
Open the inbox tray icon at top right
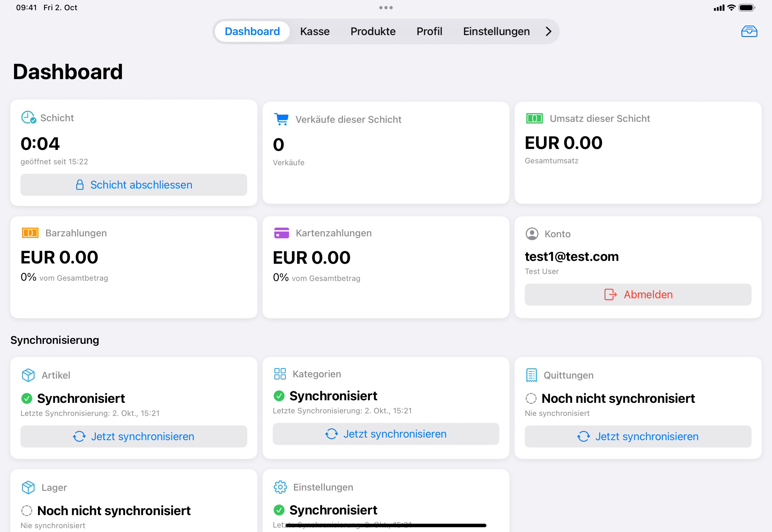pyautogui.click(x=749, y=31)
